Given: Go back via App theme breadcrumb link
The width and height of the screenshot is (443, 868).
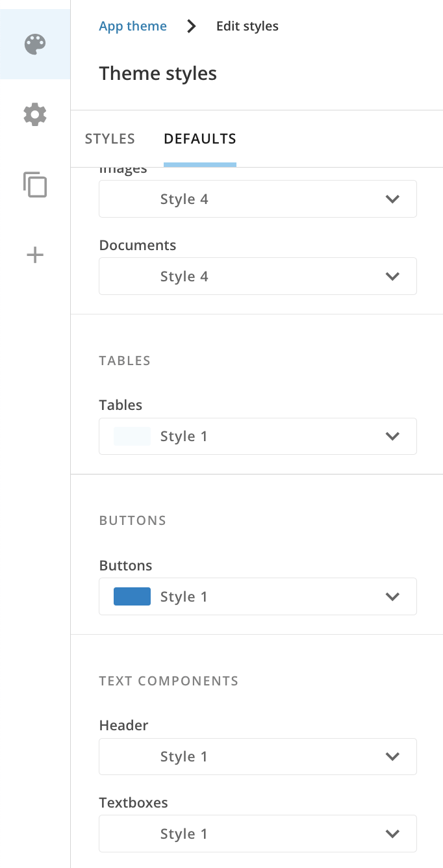Looking at the screenshot, I should coord(133,27).
